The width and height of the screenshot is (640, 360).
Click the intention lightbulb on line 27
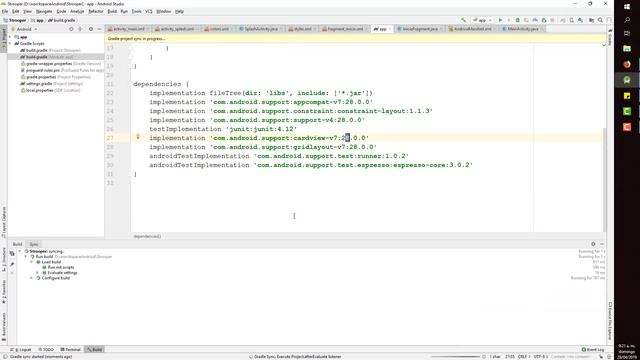138,137
